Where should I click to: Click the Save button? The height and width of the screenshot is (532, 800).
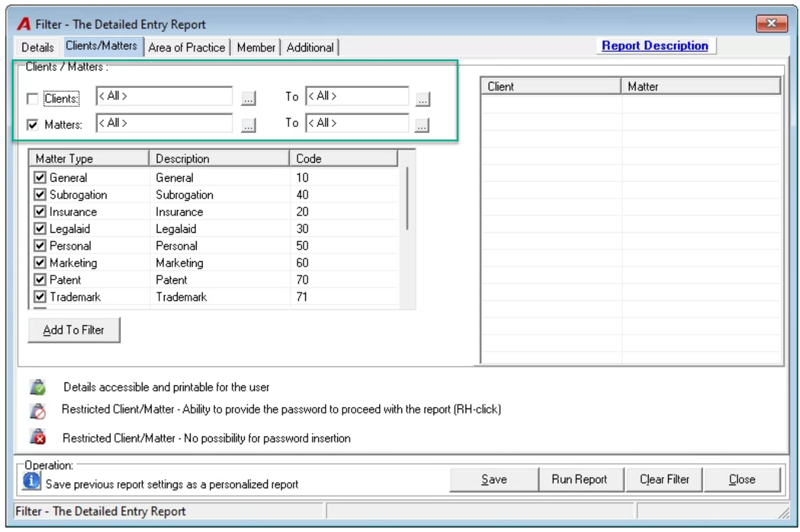click(494, 480)
